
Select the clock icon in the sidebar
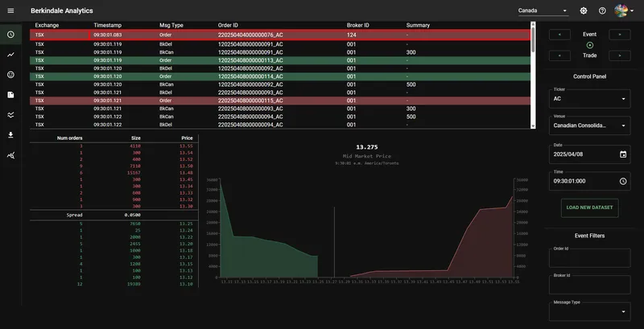click(x=10, y=35)
